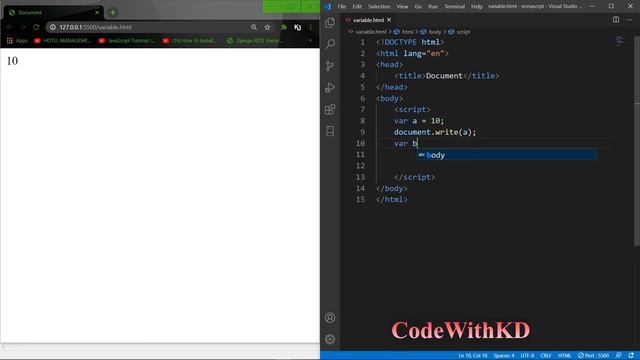Click the notifications bell in status bar
Screen dimensions: 640x360
click(x=631, y=356)
